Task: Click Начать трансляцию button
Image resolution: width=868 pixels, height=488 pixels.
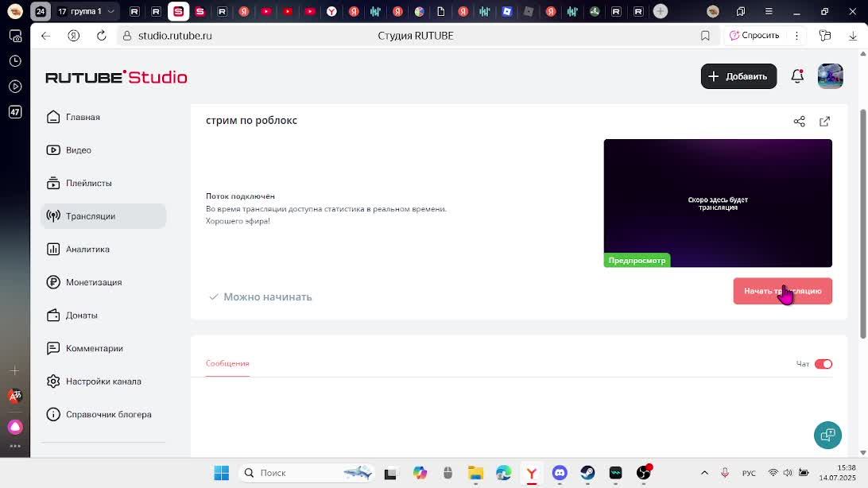Action: tap(783, 291)
